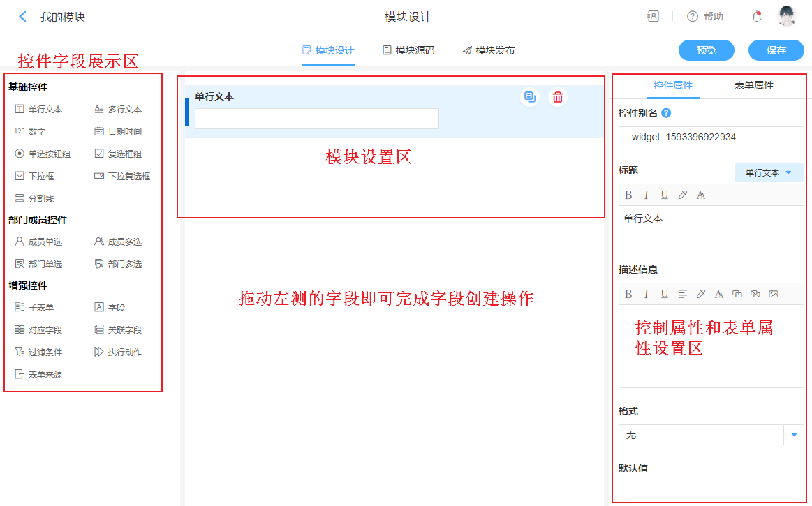Toggle underline in the 标题 editor toolbar

click(665, 195)
